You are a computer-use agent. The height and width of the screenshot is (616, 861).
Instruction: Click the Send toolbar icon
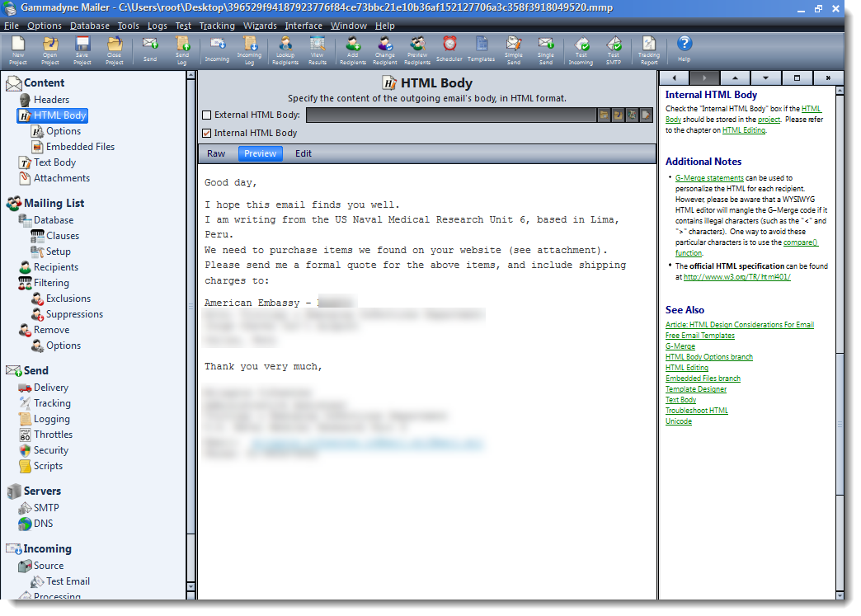click(150, 50)
